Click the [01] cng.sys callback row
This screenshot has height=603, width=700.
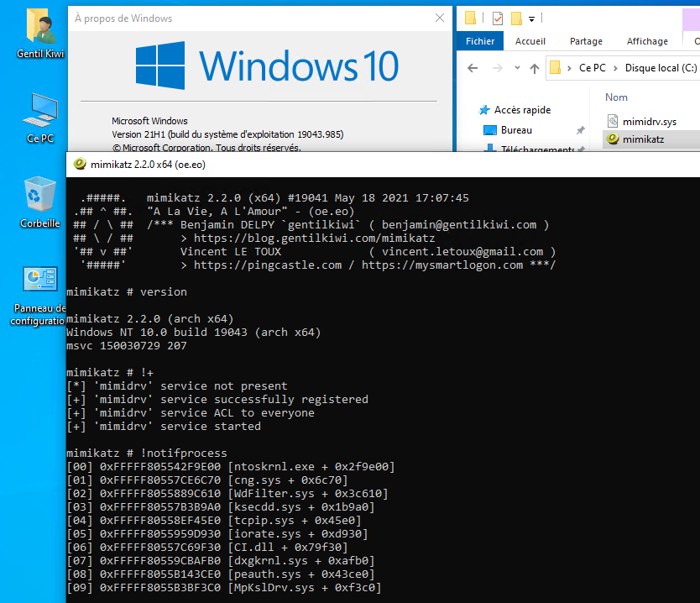pyautogui.click(x=207, y=480)
